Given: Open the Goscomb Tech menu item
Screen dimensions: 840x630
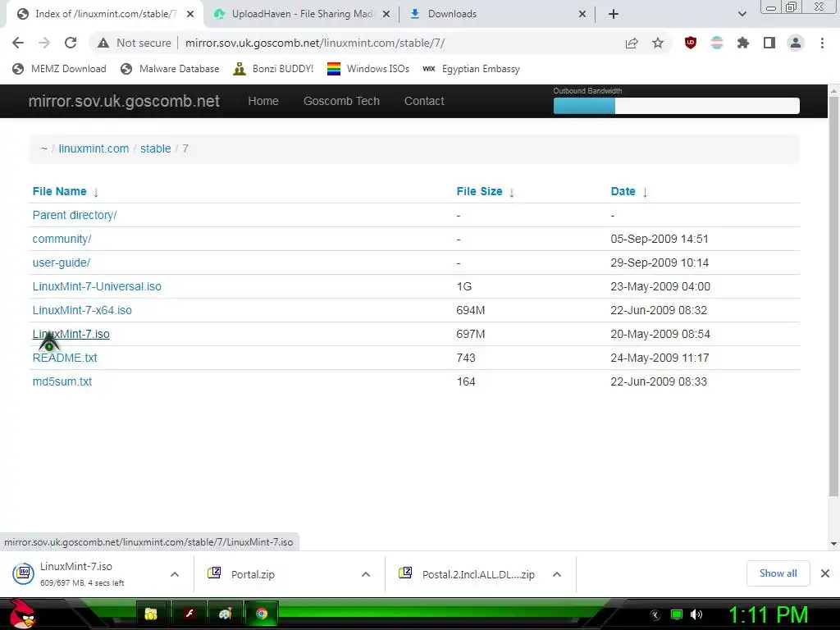Looking at the screenshot, I should 341,101.
